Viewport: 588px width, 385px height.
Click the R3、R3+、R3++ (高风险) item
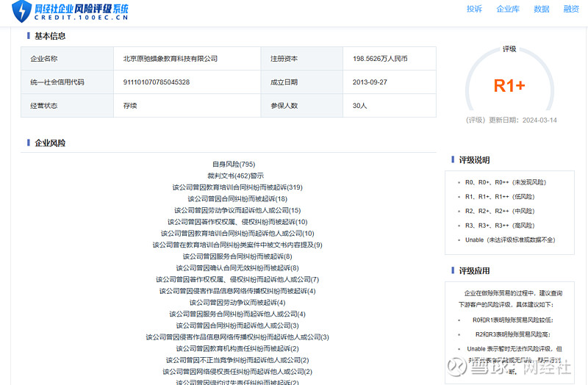point(500,226)
